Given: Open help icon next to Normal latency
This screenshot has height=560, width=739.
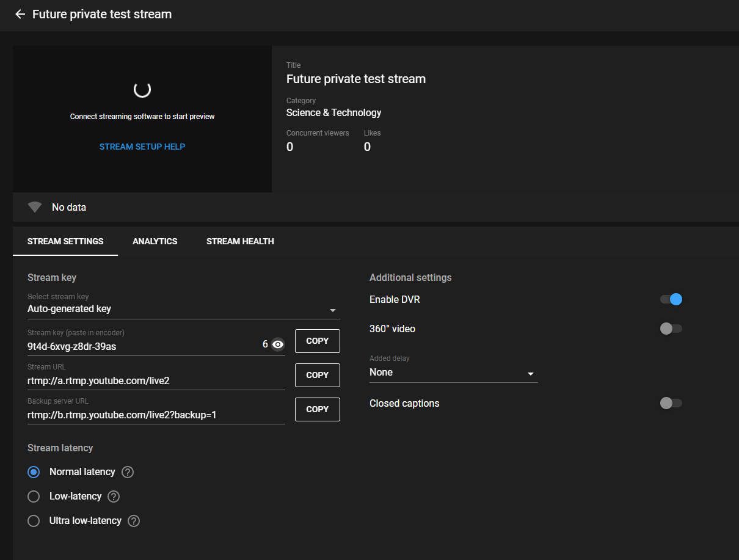Looking at the screenshot, I should [x=128, y=472].
